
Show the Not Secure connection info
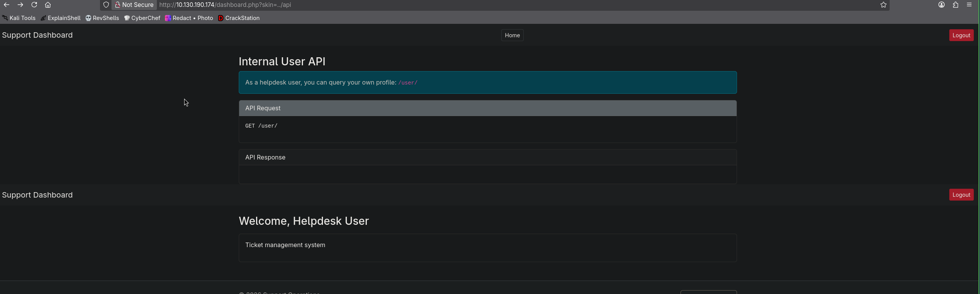point(134,5)
